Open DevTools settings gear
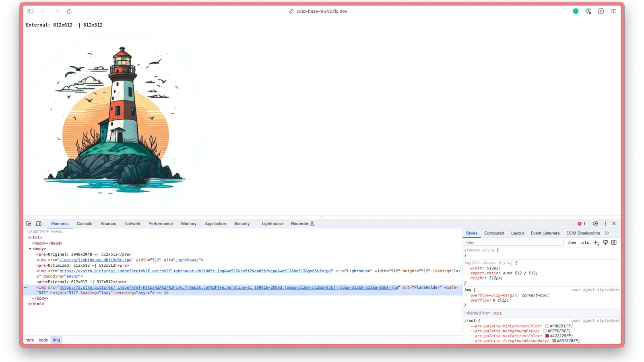Viewport: 644px width, 362px height. tap(596, 224)
